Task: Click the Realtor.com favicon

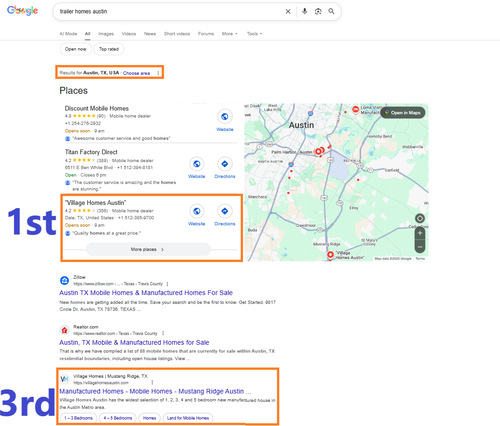Action: tap(64, 330)
